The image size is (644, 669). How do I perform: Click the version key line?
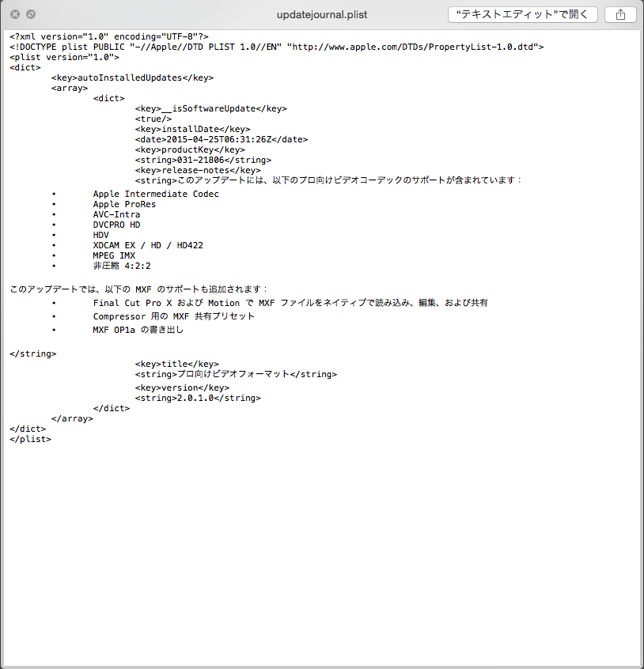182,387
